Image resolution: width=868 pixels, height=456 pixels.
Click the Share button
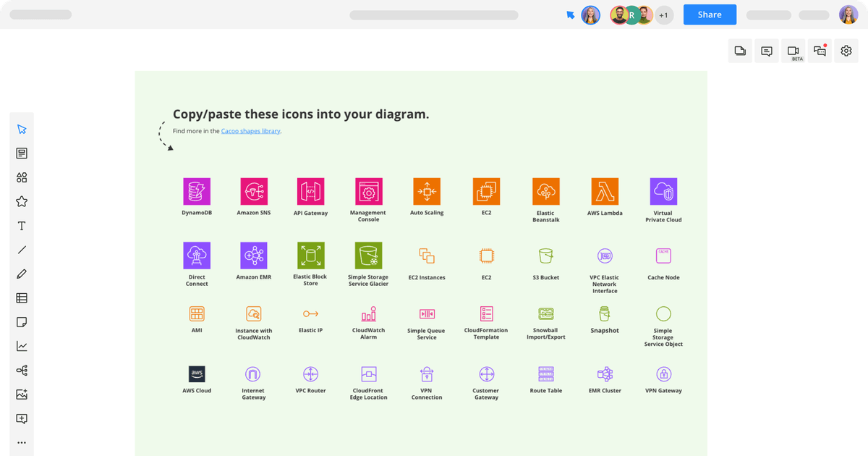[709, 14]
